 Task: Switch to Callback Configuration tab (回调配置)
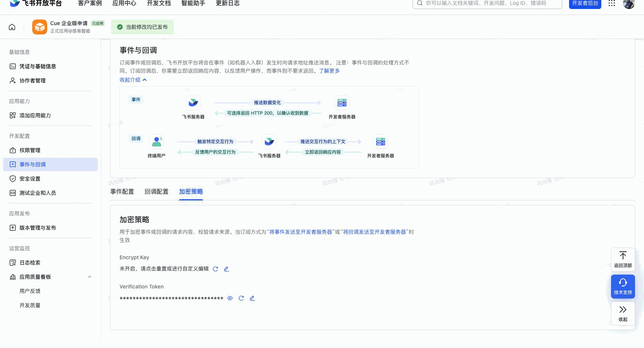point(157,191)
